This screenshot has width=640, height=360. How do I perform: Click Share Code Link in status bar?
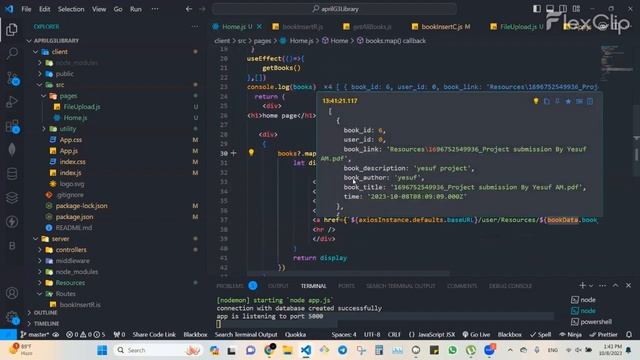coord(154,334)
